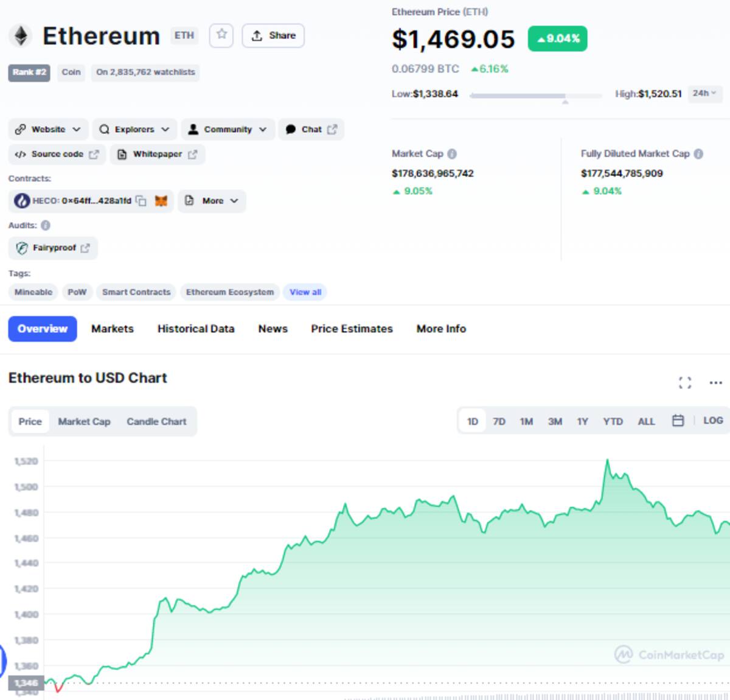Open the News tab
The height and width of the screenshot is (700, 730).
tap(273, 329)
